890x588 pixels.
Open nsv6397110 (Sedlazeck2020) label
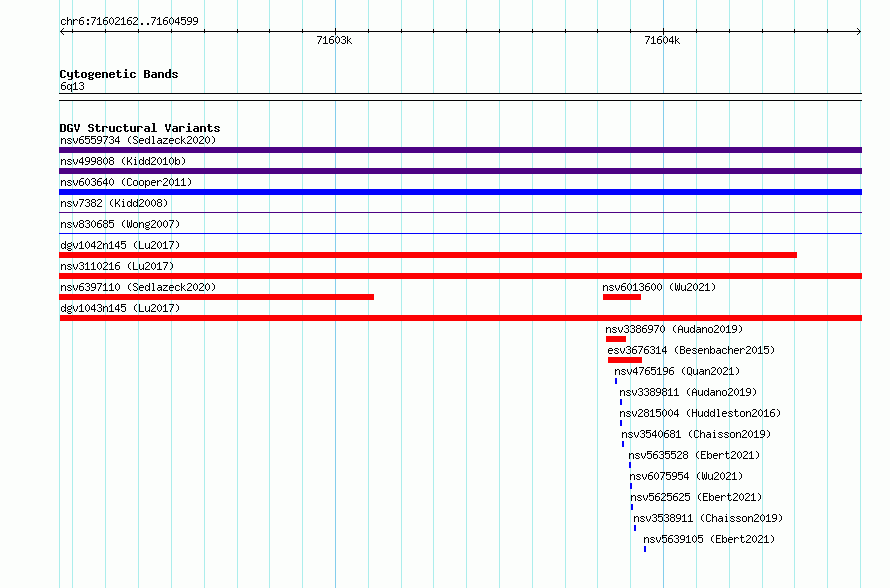point(138,287)
